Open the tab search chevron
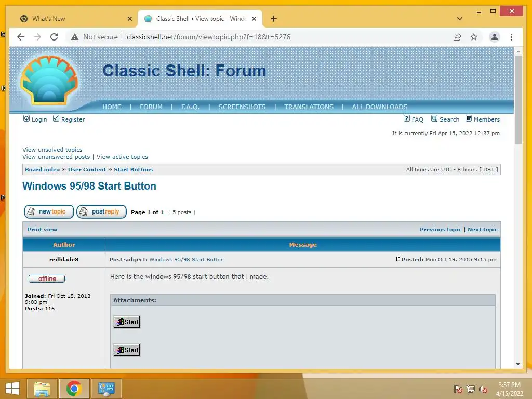This screenshot has height=399, width=532. [x=460, y=19]
